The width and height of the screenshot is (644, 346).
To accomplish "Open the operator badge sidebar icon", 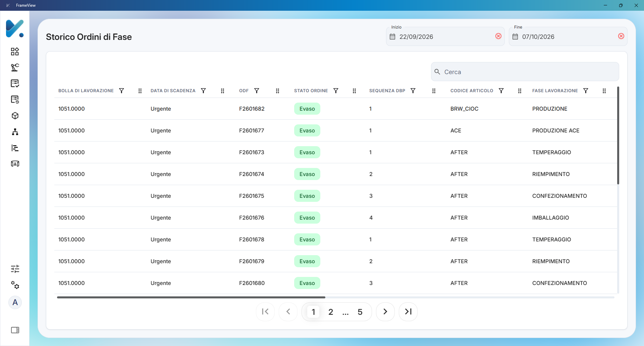I will pyautogui.click(x=15, y=164).
